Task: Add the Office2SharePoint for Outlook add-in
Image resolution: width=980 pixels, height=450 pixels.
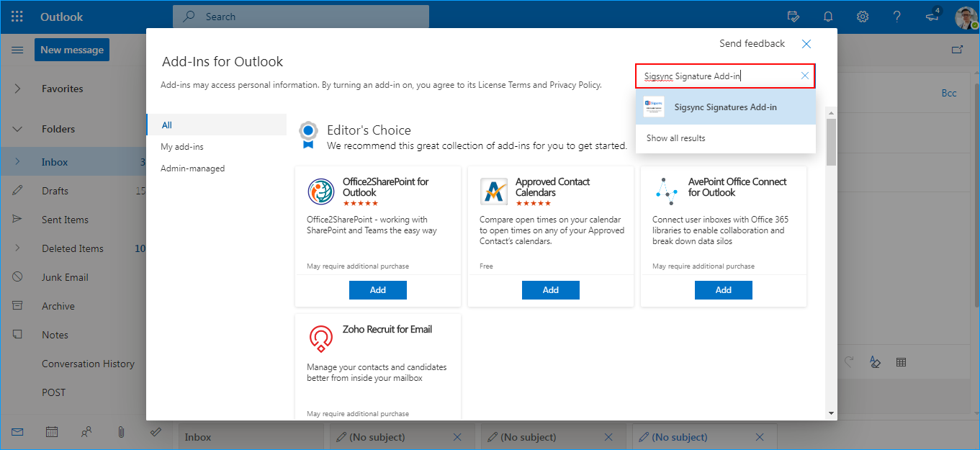Action: 377,290
